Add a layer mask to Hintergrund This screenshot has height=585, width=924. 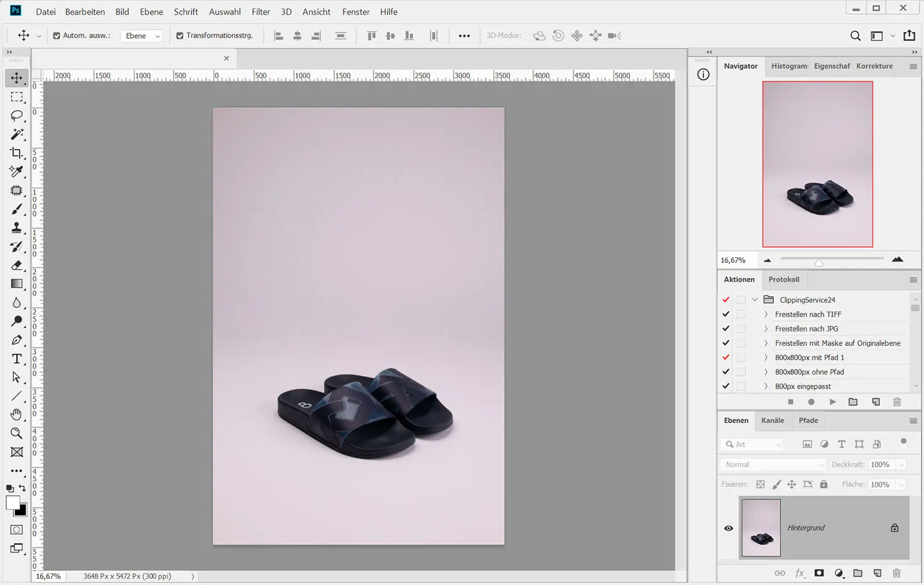click(819, 573)
